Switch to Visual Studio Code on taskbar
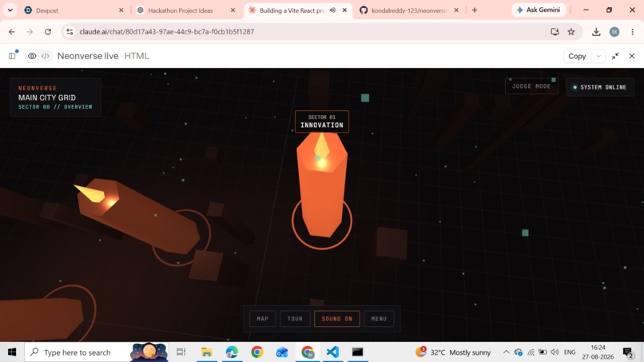Screen dimensions: 644x362 pyautogui.click(x=332, y=352)
